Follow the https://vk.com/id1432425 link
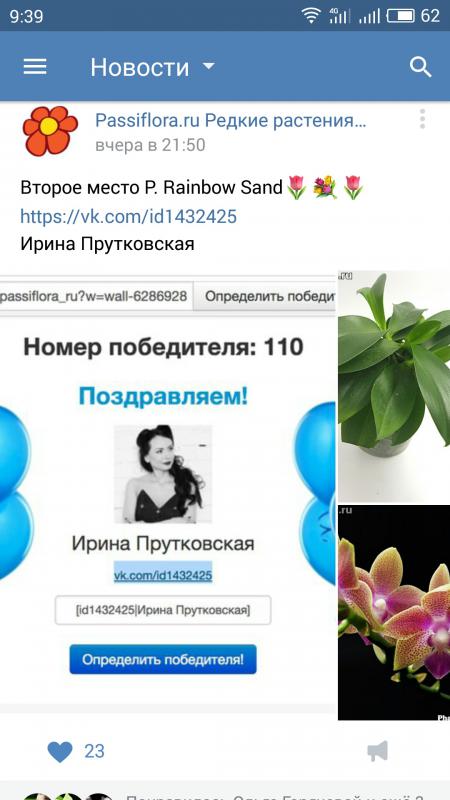The width and height of the screenshot is (450, 800). (129, 216)
